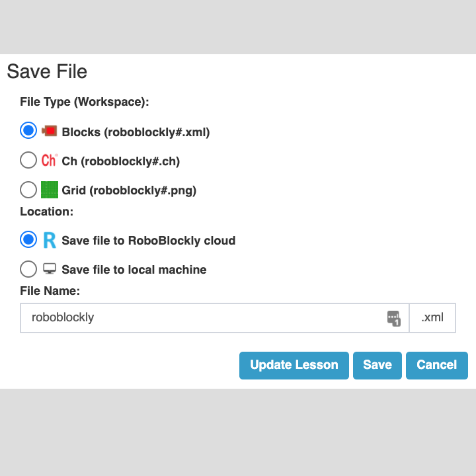Choose the local machine location radio button

click(x=28, y=269)
